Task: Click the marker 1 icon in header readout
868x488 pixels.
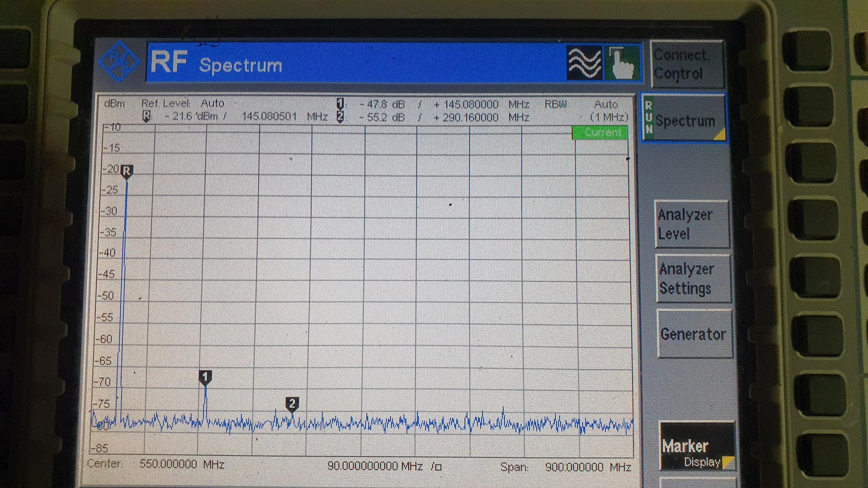Action: point(340,104)
